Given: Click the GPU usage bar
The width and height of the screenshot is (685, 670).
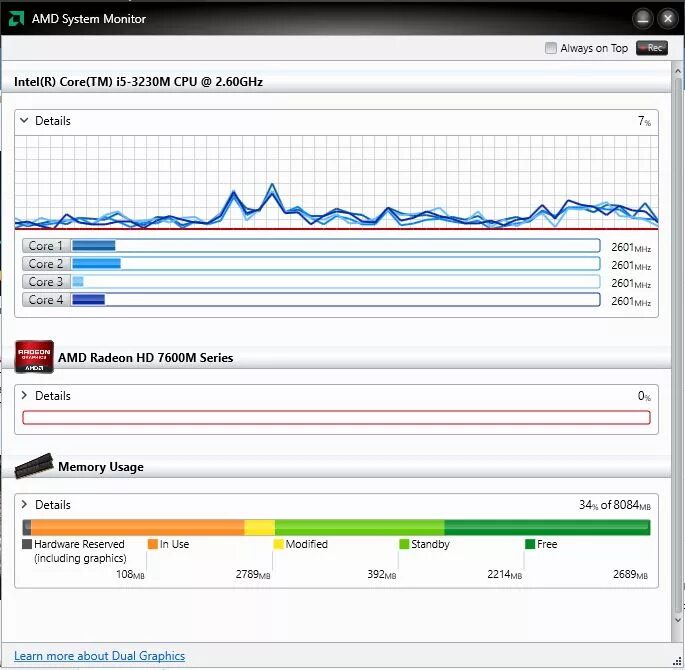Looking at the screenshot, I should (336, 418).
